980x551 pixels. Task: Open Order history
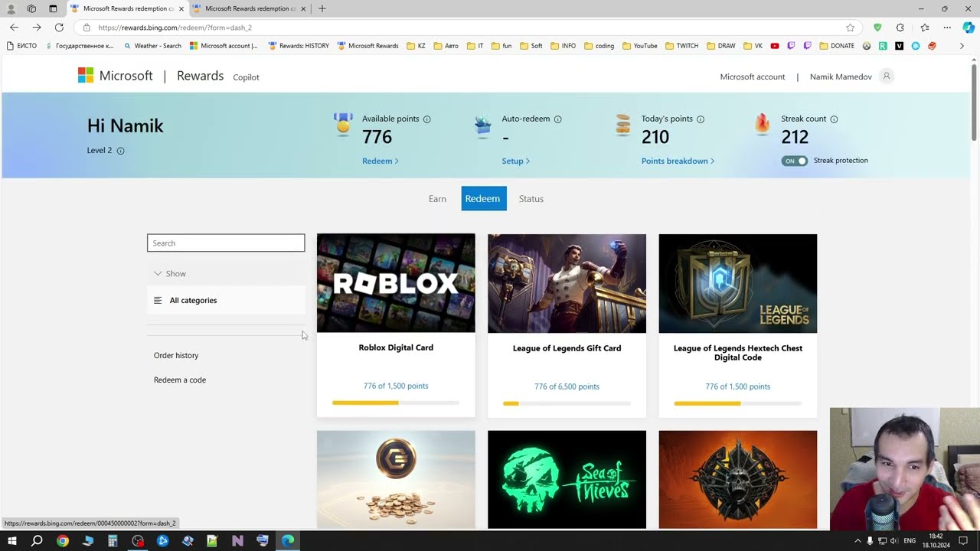(175, 355)
